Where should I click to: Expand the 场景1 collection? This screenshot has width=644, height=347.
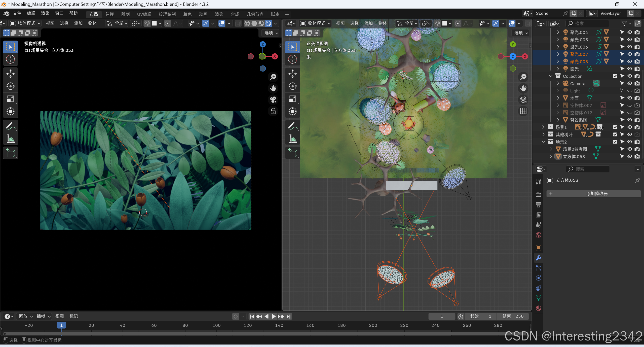tap(543, 127)
